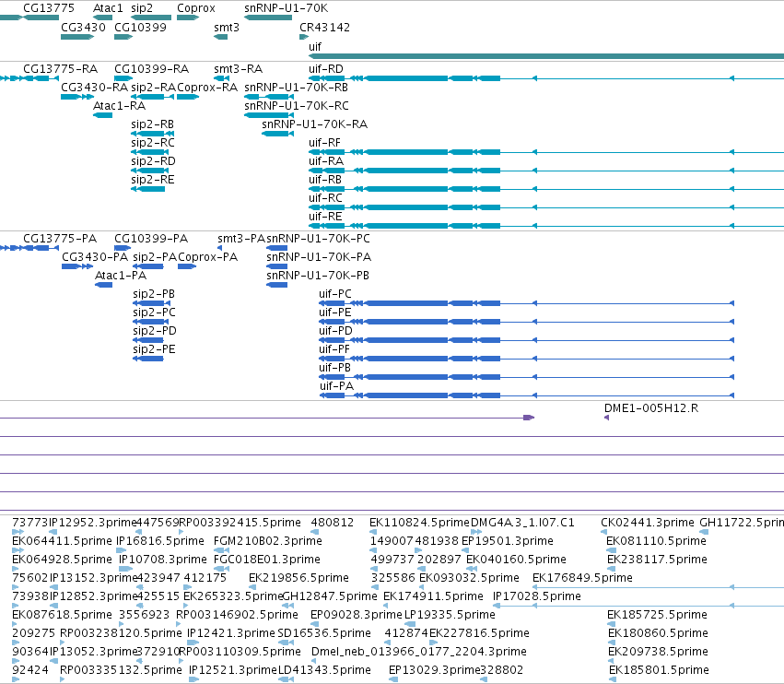Click protein label snRNP-U1-70K-PB
Screen dimensions: 784x684
(x=318, y=276)
